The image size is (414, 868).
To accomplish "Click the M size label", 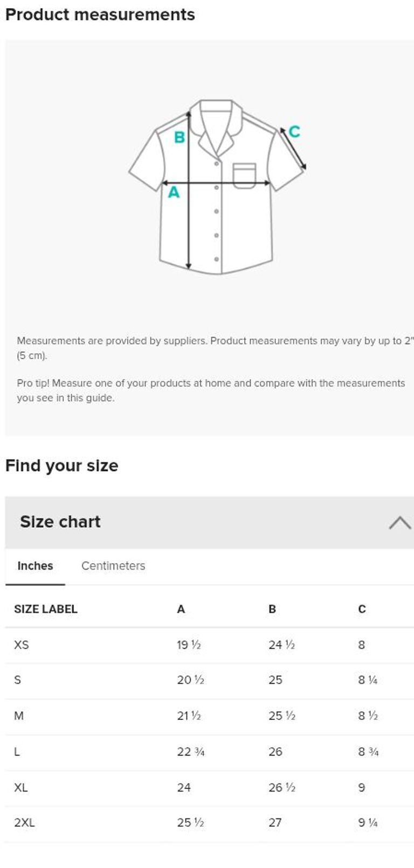I will [19, 716].
